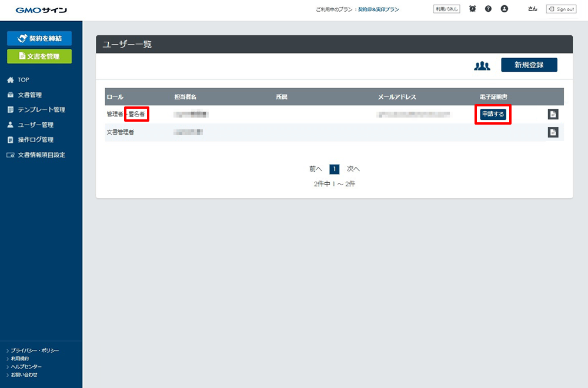Click the user group icon
Image resolution: width=588 pixels, height=388 pixels.
482,66
